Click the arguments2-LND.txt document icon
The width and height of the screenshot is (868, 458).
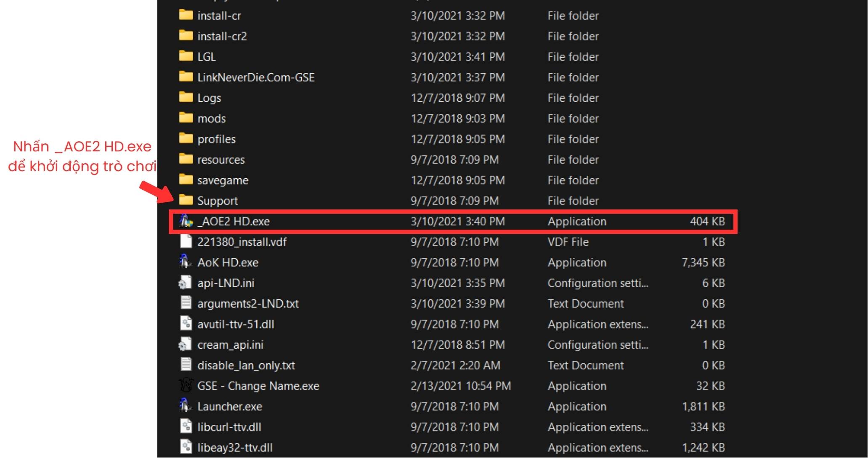coord(186,303)
